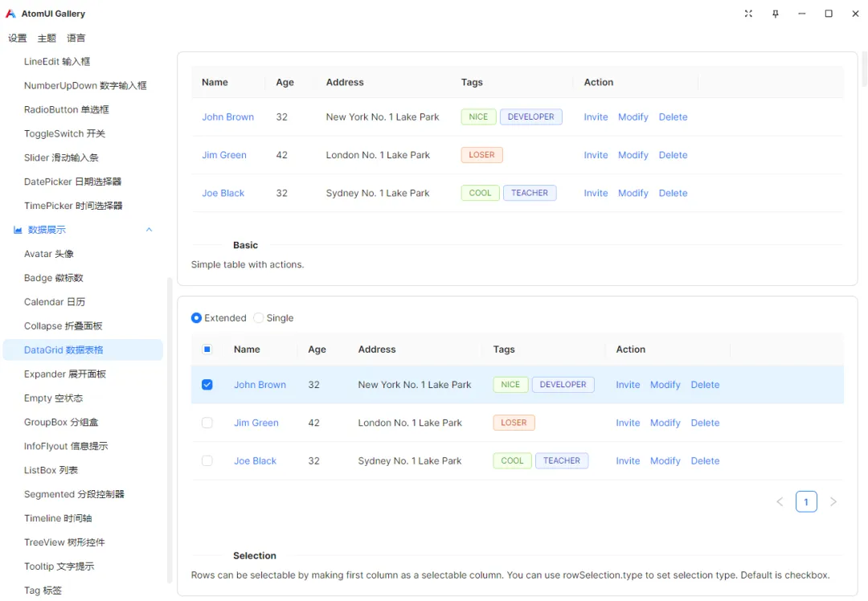The width and height of the screenshot is (868, 601).
Task: Click the 数据展示 chart icon in sidebar
Action: 18,230
